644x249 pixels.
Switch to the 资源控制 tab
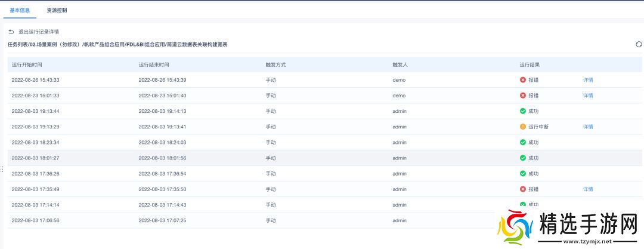(x=57, y=10)
